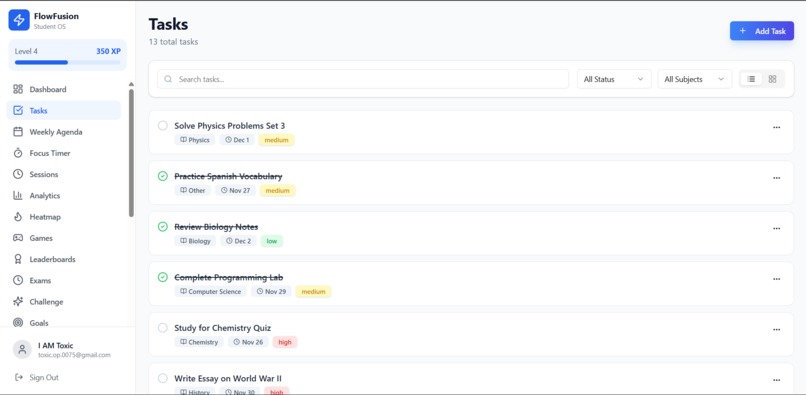Mark Study for Chemistry Quiz complete
Viewport: 806px width, 395px height.
(x=163, y=328)
